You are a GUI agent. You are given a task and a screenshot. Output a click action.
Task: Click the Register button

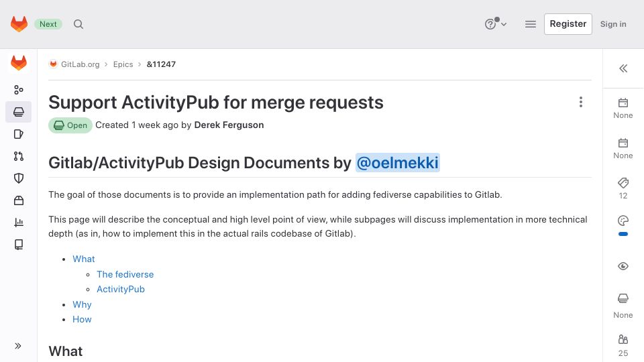click(x=568, y=24)
